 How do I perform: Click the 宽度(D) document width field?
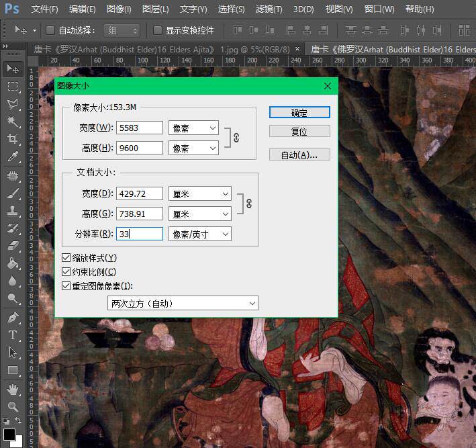[140, 193]
